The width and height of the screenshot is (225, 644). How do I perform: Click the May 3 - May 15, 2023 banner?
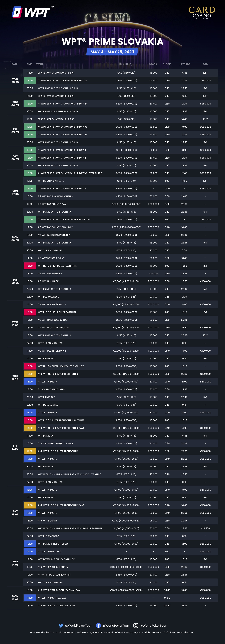pyautogui.click(x=112, y=52)
